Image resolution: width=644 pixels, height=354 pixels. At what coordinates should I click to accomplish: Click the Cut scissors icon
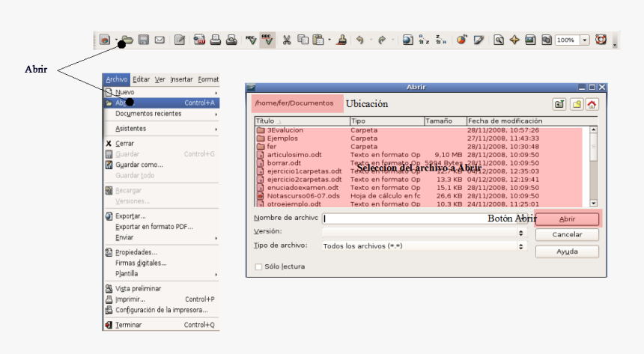[286, 40]
